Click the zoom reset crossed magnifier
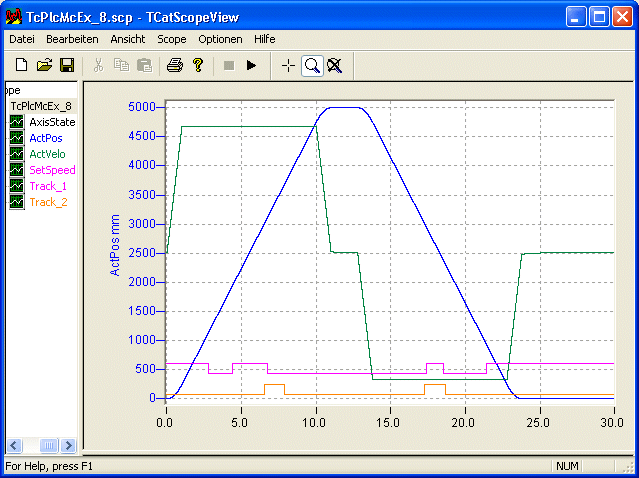The height and width of the screenshot is (478, 639). [335, 66]
